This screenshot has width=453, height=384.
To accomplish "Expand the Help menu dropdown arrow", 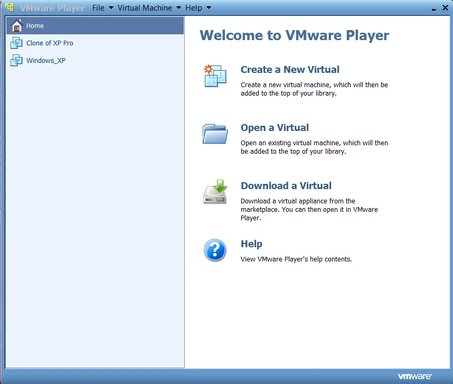I will coord(209,8).
